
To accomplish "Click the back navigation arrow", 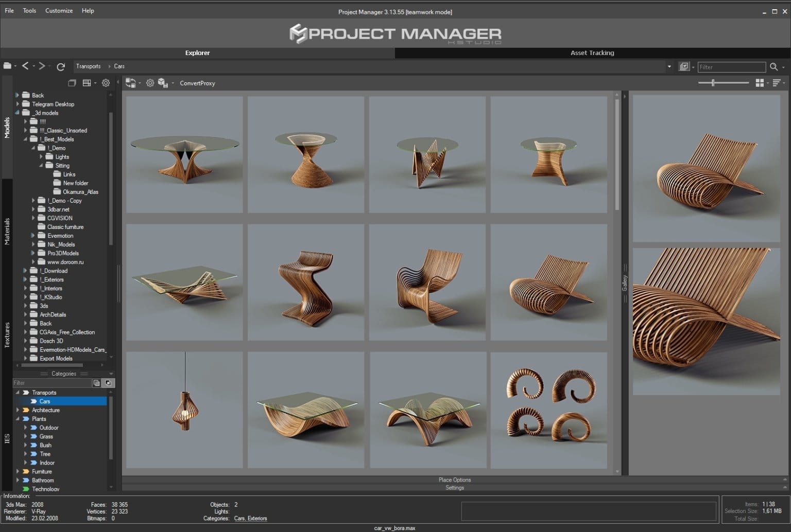I will click(25, 66).
